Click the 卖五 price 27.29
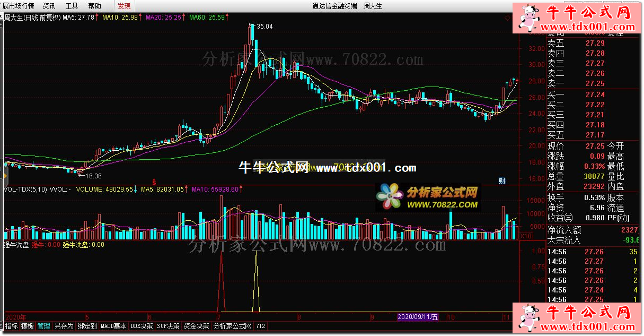 pyautogui.click(x=595, y=43)
